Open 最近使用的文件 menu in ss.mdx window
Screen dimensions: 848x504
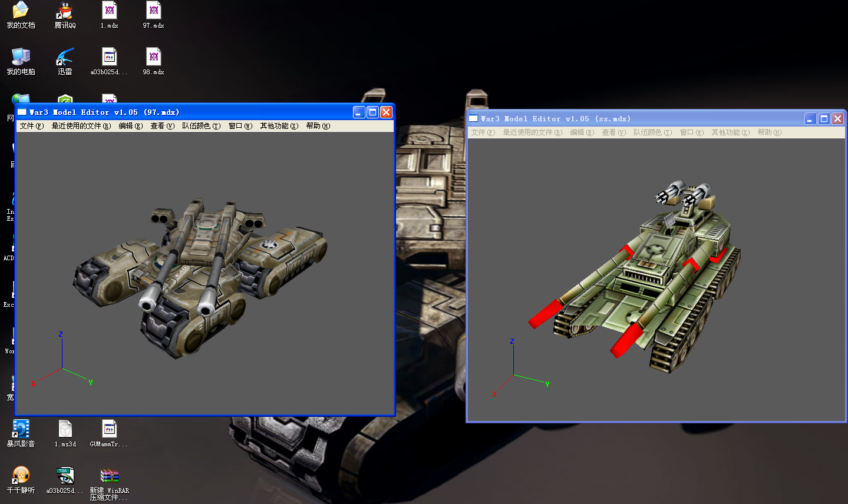[533, 132]
